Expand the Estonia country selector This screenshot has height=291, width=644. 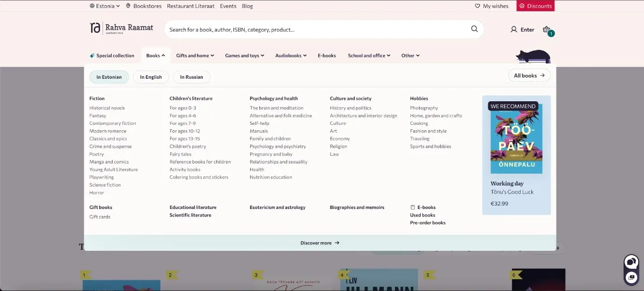[105, 6]
